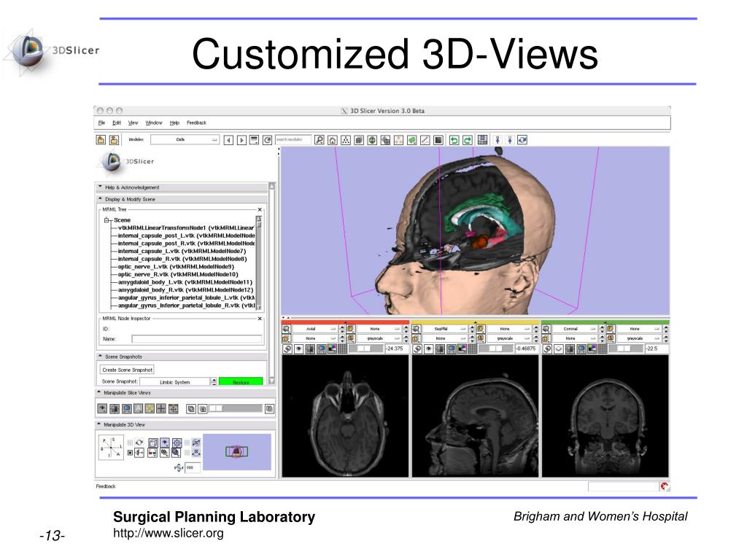
Task: Click the Create Scene Snapshot button
Action: [x=127, y=370]
